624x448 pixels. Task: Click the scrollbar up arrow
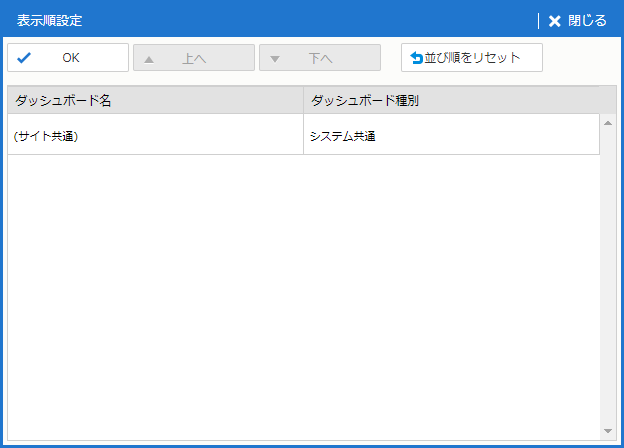pos(607,123)
